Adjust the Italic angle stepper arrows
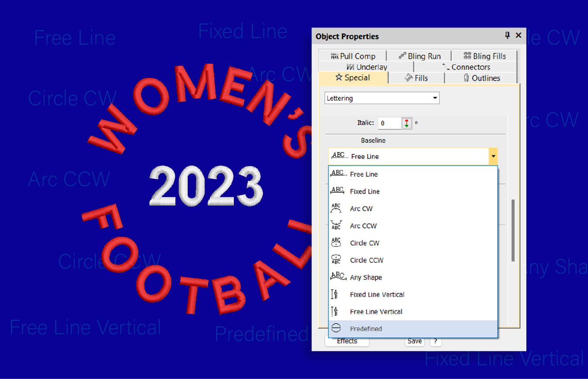 [406, 123]
